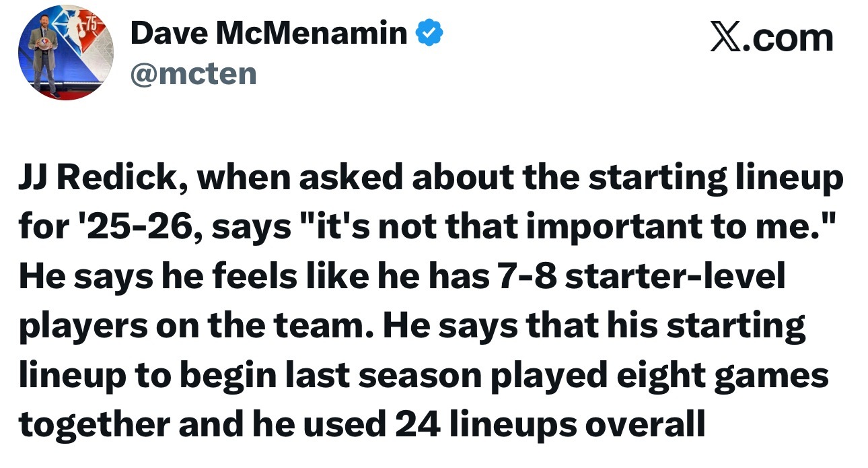This screenshot has width=868, height=468.
Task: Open the Dave McMenamin display name
Action: point(268,33)
